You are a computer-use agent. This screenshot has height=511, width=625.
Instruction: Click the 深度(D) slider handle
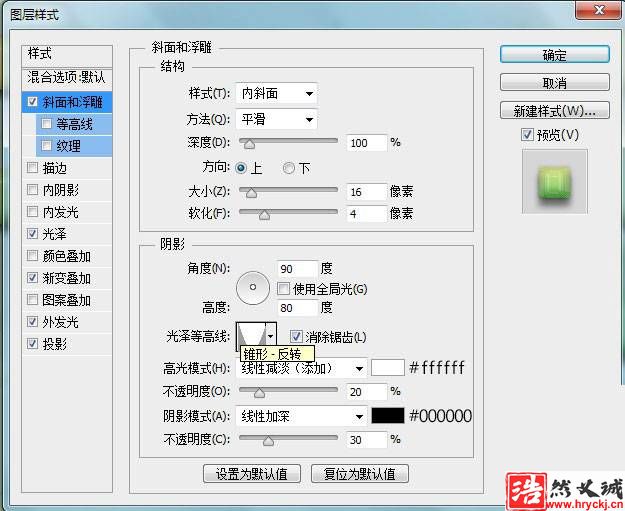point(249,143)
